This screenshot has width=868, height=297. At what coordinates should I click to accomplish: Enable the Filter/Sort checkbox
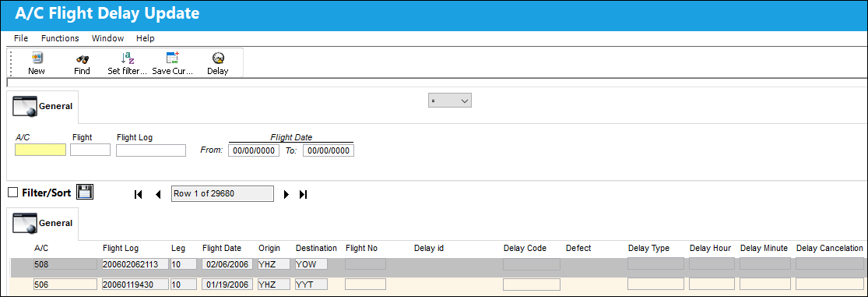[x=13, y=193]
